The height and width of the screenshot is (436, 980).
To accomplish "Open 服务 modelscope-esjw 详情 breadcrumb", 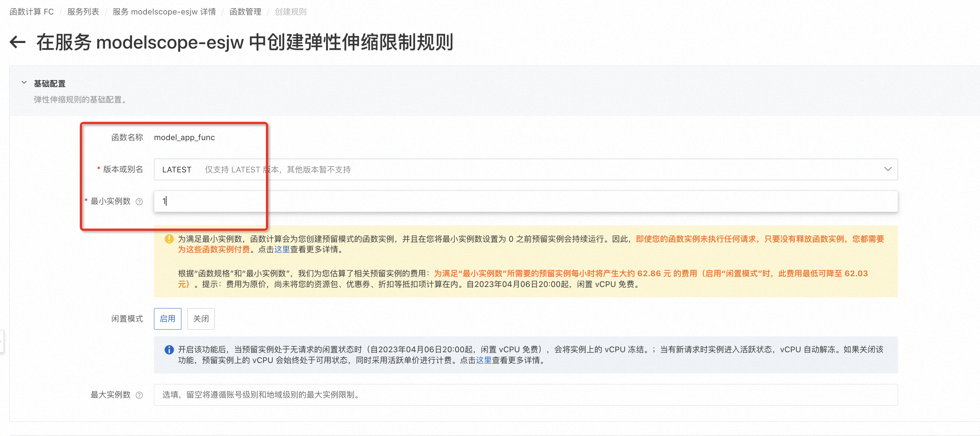I will 164,12.
